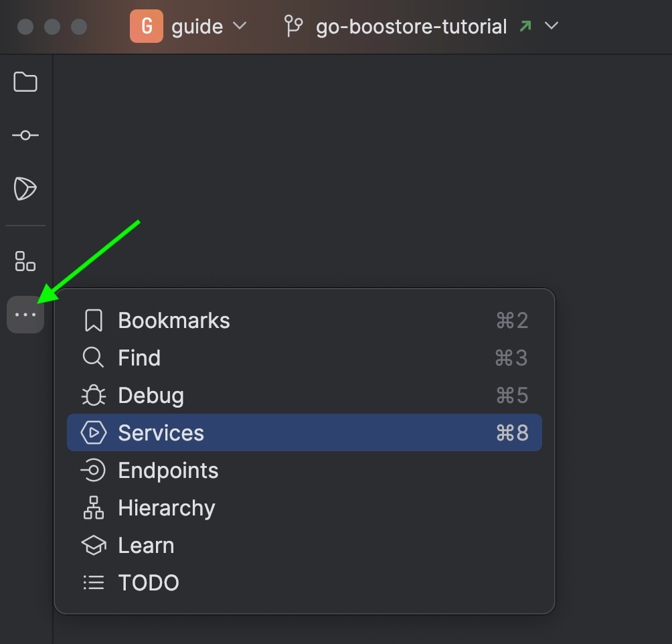Open the Project tool window folder icon
The height and width of the screenshot is (644, 672).
(25, 82)
